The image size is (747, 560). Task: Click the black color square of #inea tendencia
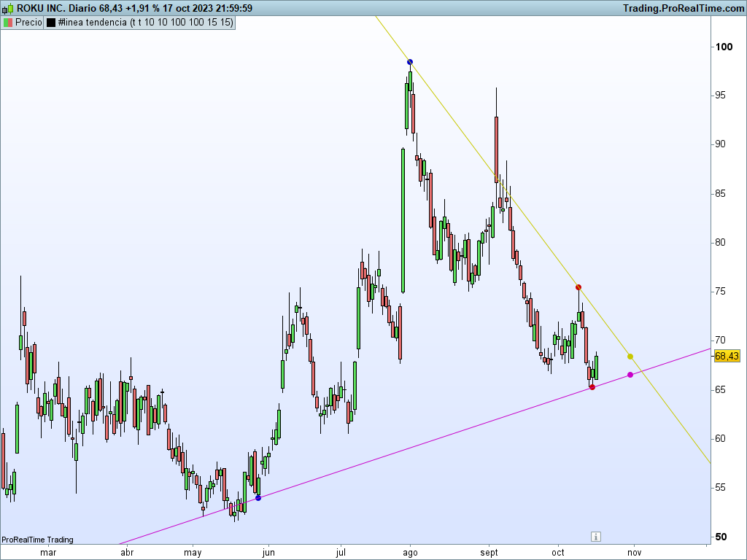(51, 23)
